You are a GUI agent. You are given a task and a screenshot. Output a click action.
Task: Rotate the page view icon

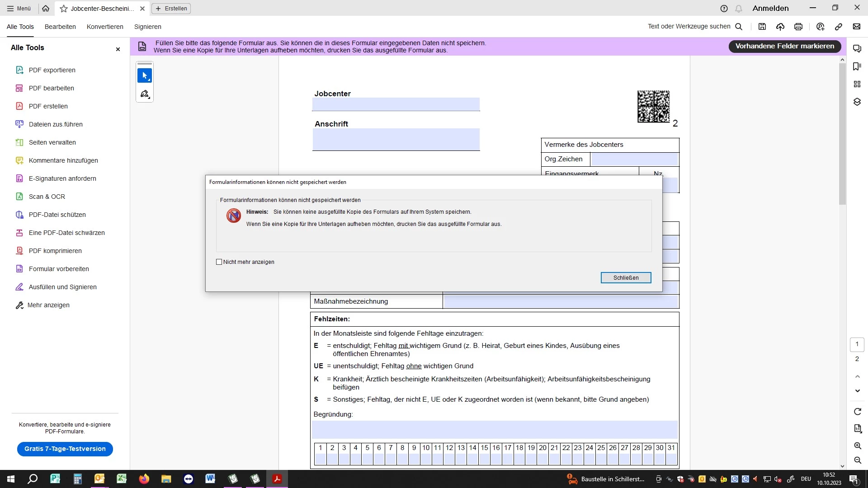click(x=858, y=412)
